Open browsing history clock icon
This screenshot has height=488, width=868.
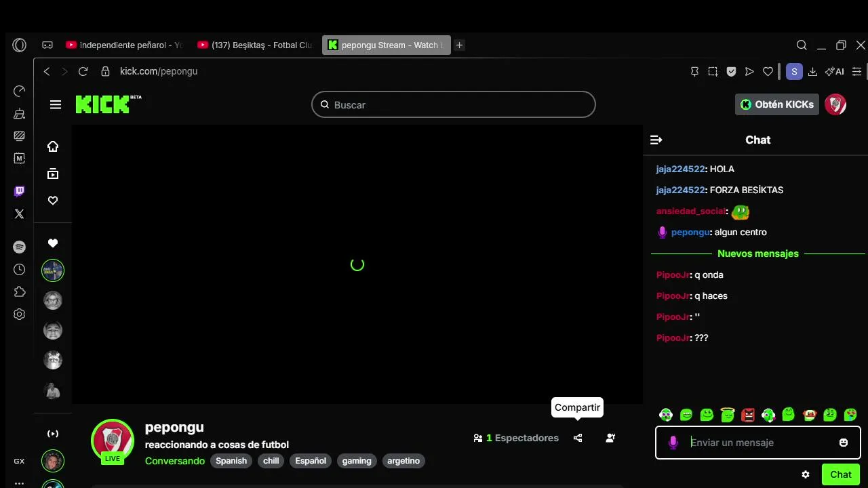pyautogui.click(x=20, y=270)
